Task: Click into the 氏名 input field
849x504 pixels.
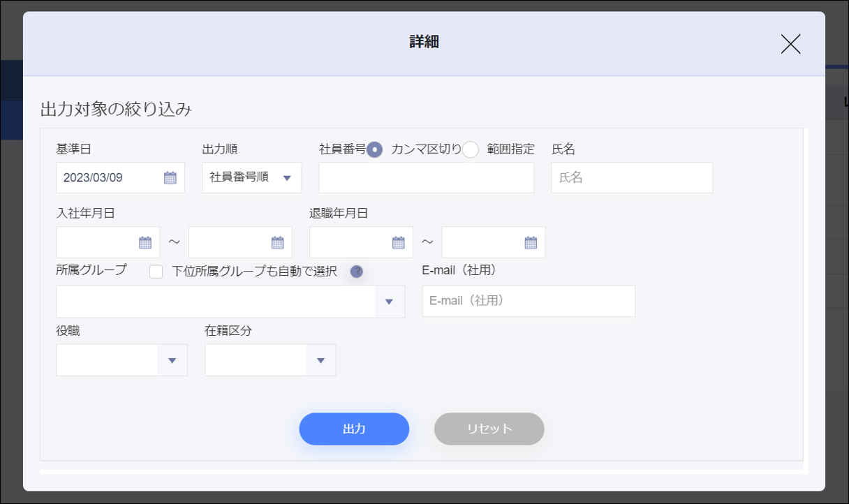Action: [631, 178]
